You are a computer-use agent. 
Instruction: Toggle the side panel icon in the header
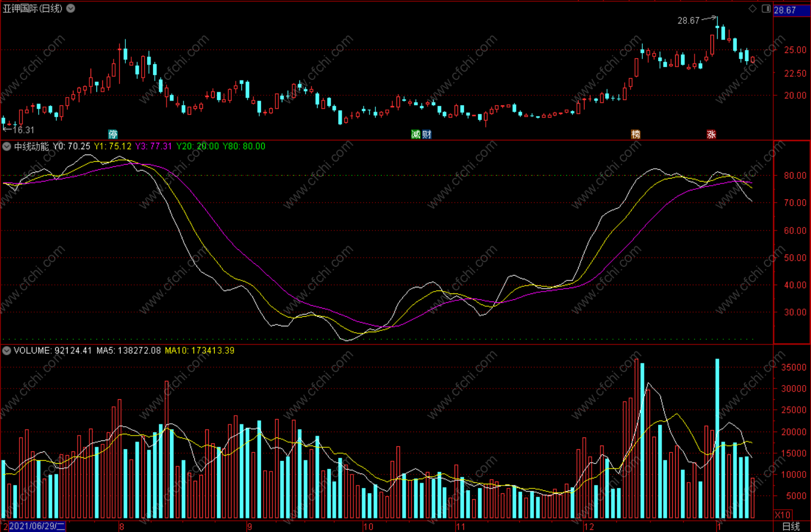(x=766, y=8)
